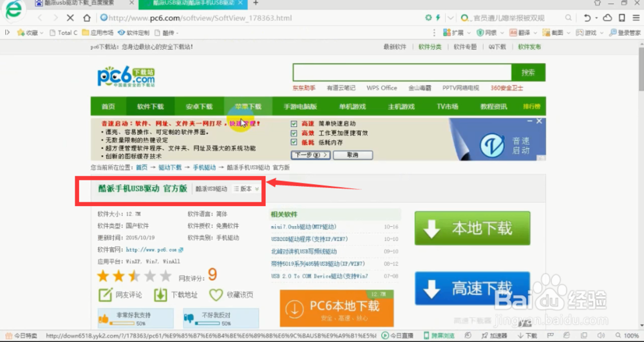
Task: Click the browser forward arrow
Action: pos(55,18)
